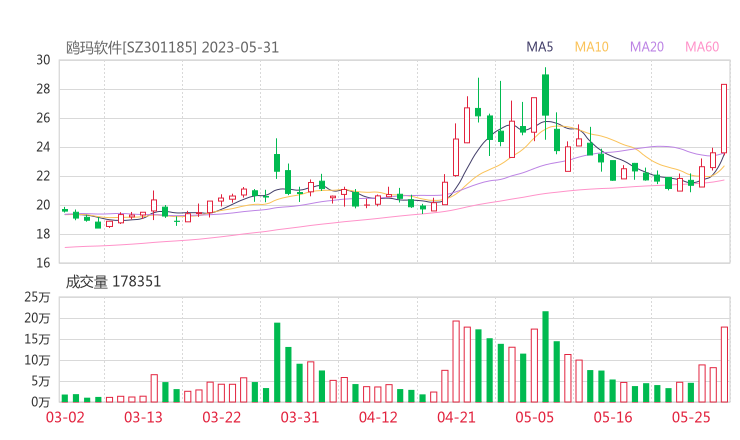Screen dimensions: 740x440
Task: Click the 04-12 date axis label
Action: click(378, 417)
